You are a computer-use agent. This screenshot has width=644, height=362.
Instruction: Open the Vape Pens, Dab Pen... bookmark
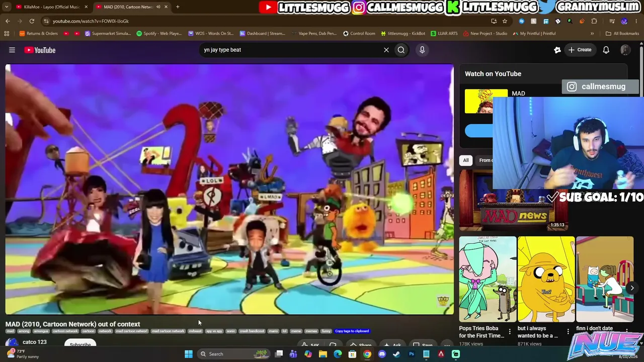[314, 34]
